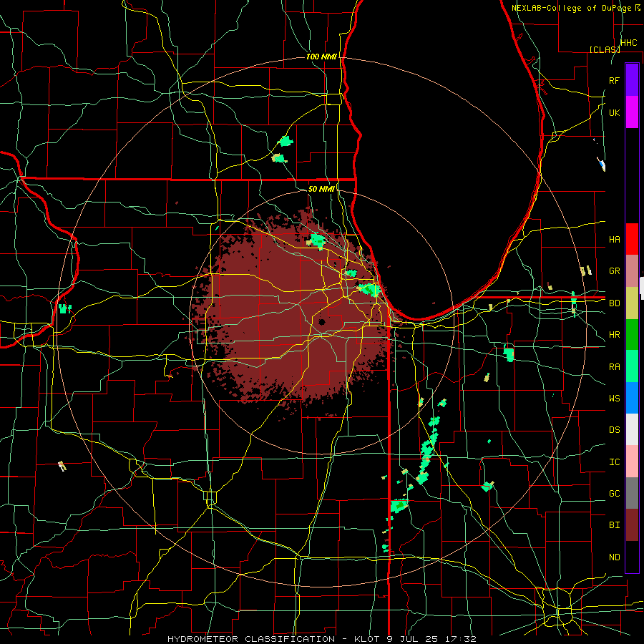644x644 pixels.
Task: Click the 50 NMI range ring label
Action: [321, 189]
